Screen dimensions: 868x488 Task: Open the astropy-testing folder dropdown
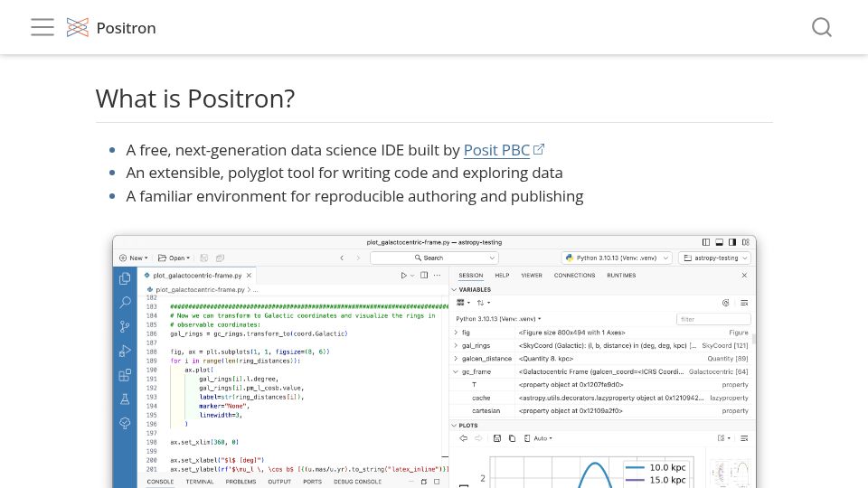pos(714,258)
